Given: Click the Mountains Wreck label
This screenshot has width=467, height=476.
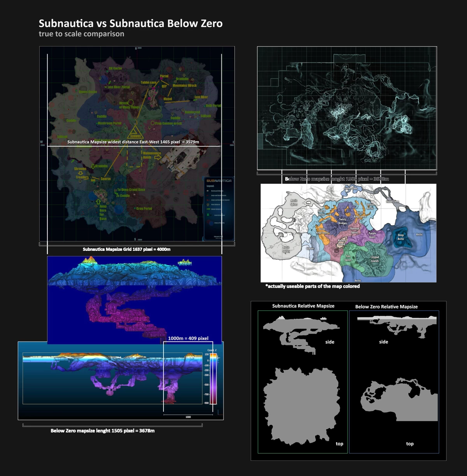Looking at the screenshot, I should coord(184,86).
